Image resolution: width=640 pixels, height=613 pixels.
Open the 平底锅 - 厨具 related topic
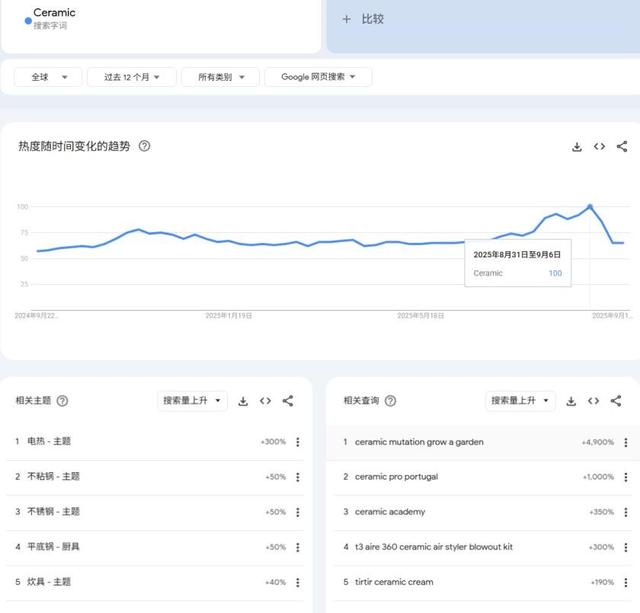[53, 546]
